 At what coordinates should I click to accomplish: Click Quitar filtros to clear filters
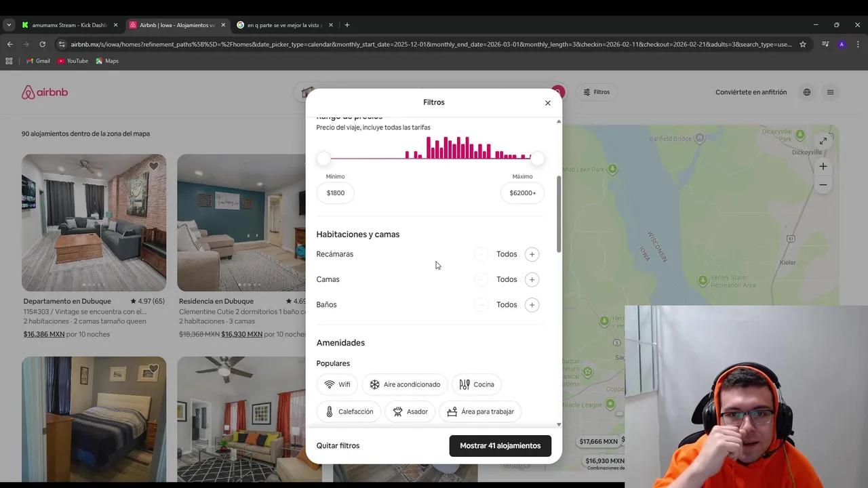pos(338,446)
